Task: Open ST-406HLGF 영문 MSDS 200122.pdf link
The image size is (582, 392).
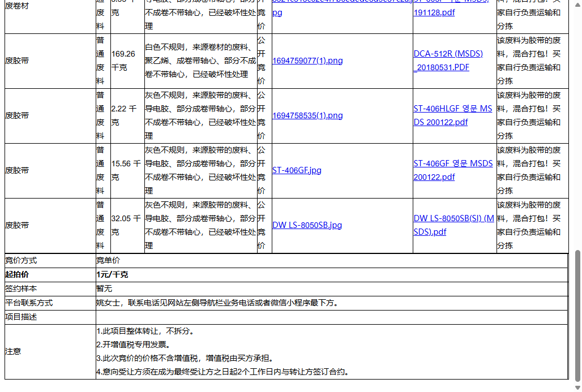Action: [x=453, y=116]
